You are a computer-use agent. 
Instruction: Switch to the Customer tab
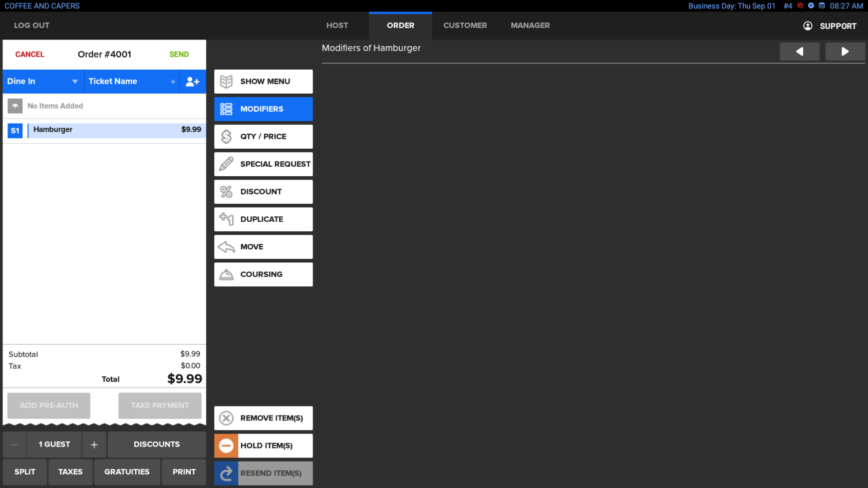465,26
